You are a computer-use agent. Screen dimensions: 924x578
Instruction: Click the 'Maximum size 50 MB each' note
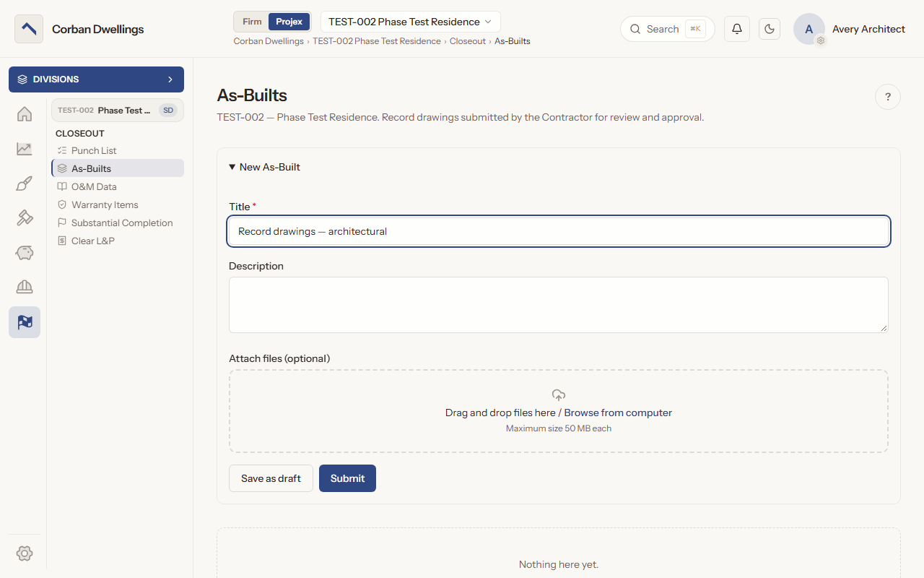click(x=559, y=428)
